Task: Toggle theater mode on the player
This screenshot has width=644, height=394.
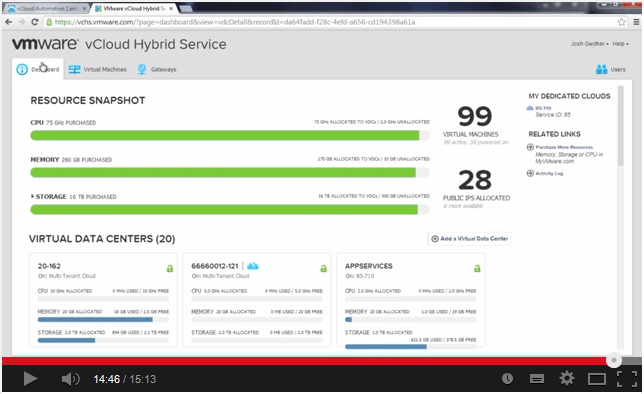Action: point(597,379)
